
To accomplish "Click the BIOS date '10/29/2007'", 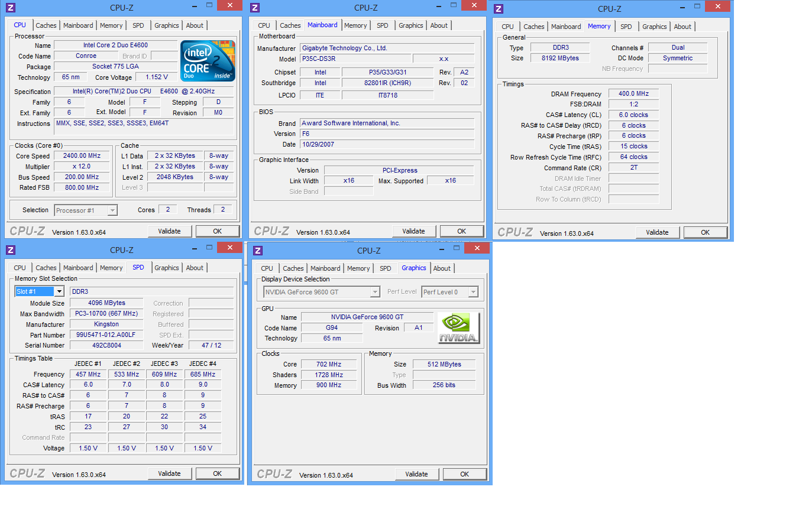I will click(387, 144).
